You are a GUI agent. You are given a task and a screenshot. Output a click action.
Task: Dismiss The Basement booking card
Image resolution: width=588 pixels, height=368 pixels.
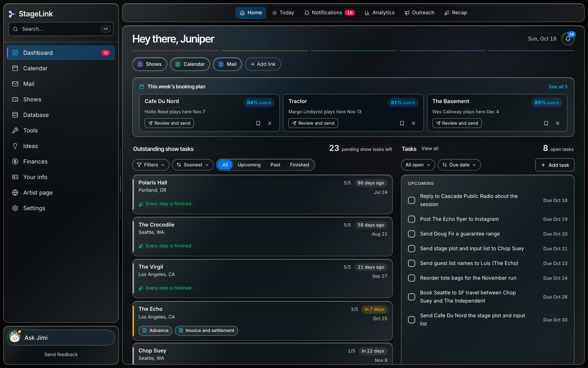coord(557,123)
